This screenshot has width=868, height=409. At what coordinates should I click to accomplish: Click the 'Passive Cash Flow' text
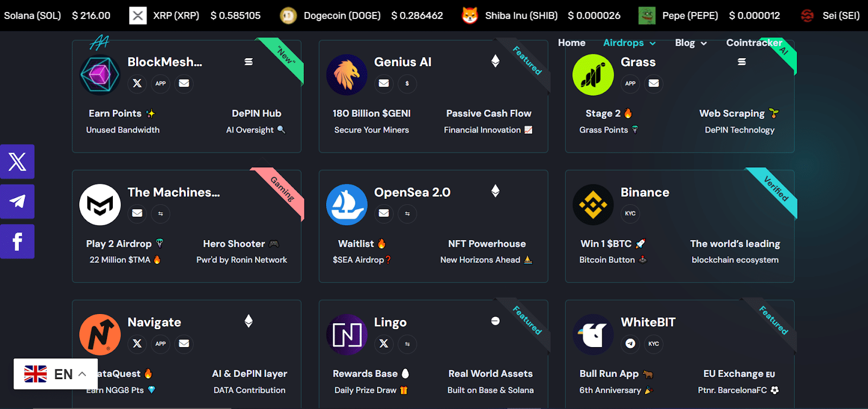489,114
